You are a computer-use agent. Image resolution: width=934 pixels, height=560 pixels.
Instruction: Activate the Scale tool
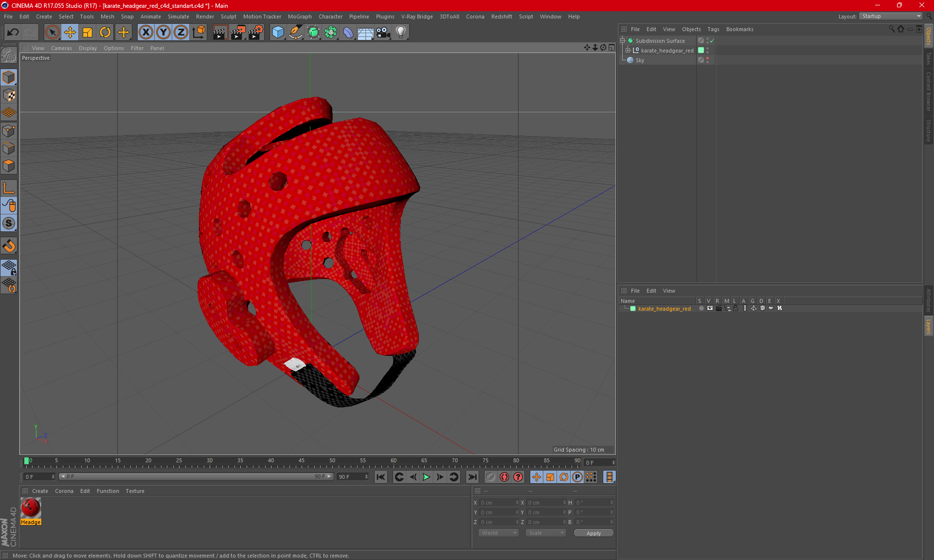88,33
